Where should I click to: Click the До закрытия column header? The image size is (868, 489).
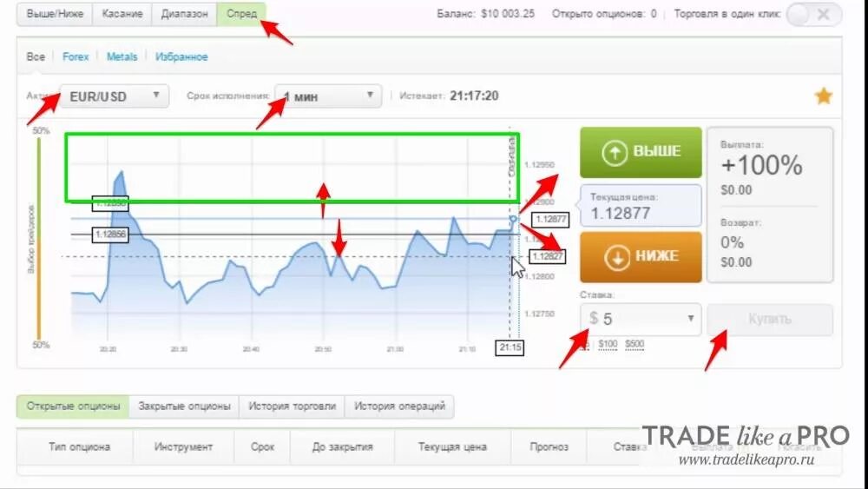342,447
